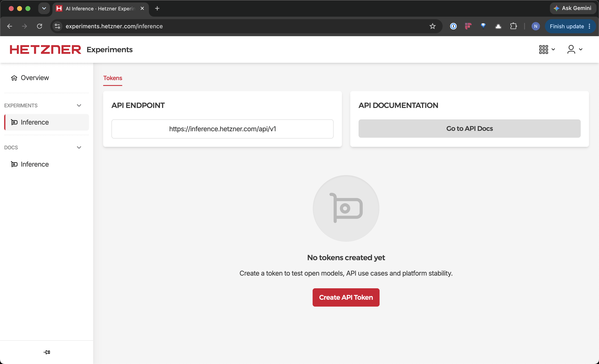599x364 pixels.
Task: Click Go to API Docs button
Action: pyautogui.click(x=469, y=128)
